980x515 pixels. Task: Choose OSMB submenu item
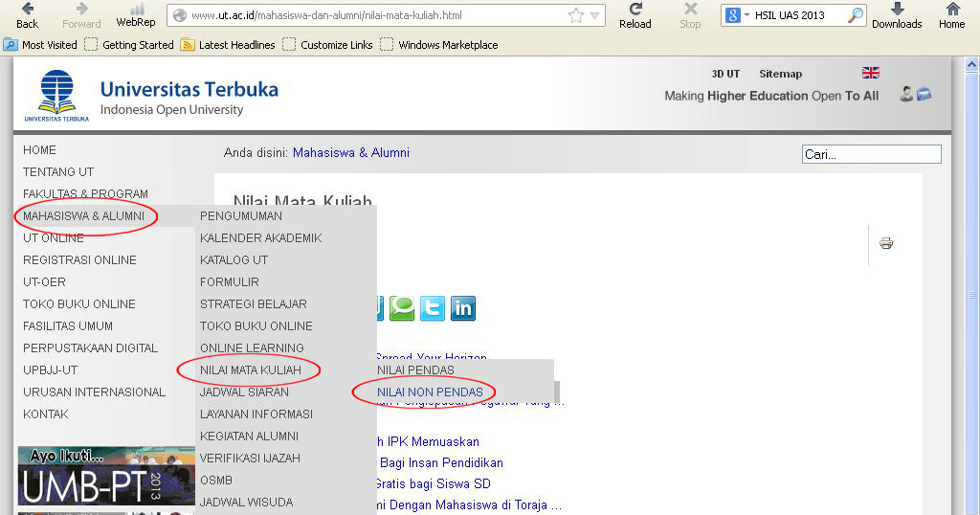click(216, 480)
